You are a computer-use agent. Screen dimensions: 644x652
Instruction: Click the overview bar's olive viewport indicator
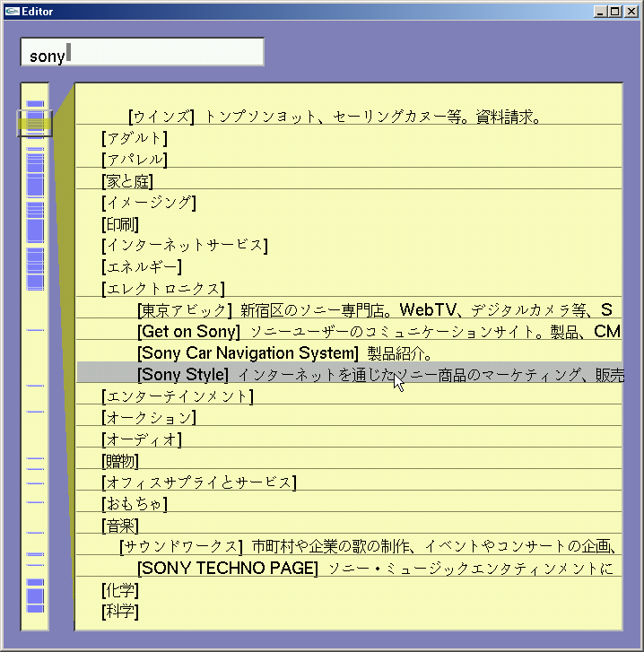click(34, 124)
